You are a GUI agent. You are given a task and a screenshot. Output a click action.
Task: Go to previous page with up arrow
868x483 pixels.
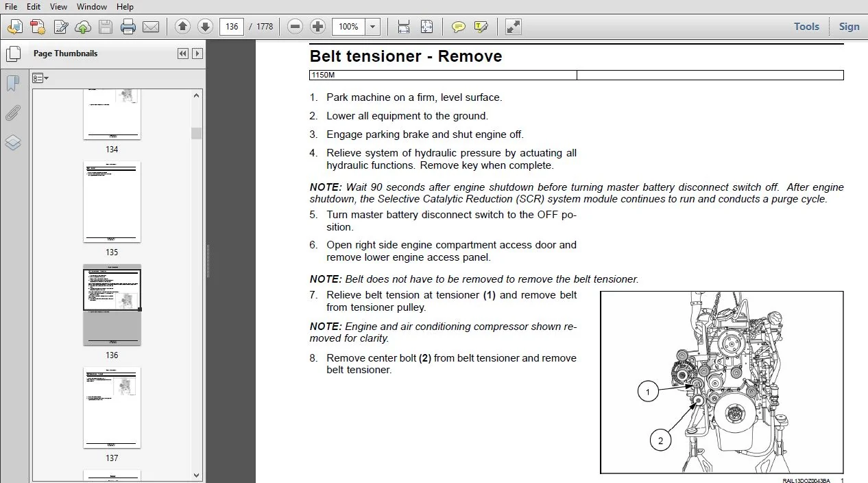point(182,27)
